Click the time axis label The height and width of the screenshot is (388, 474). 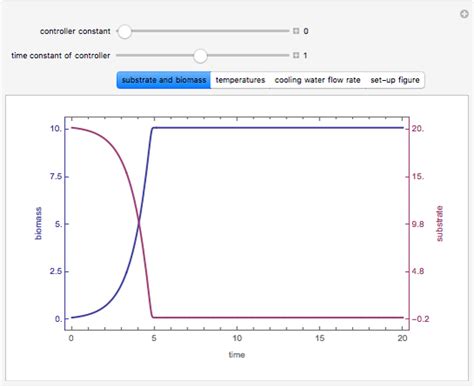[237, 355]
